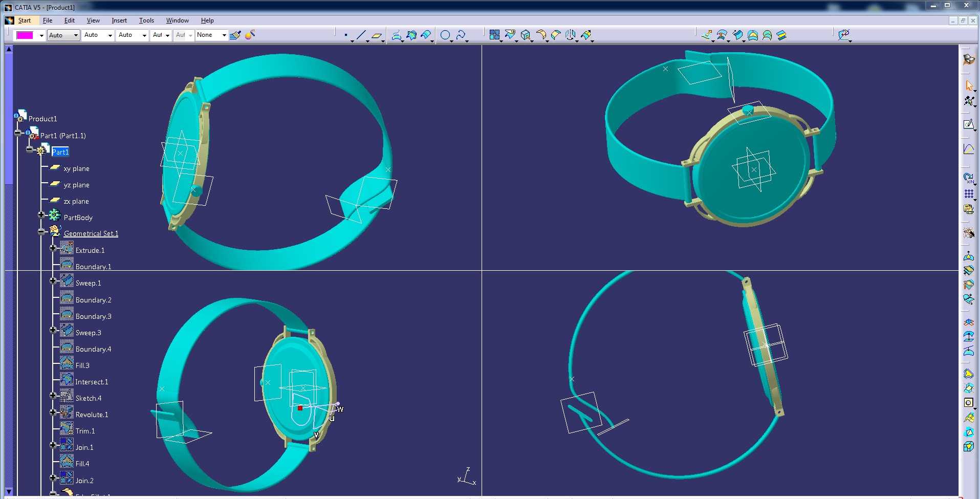
Task: Select Intersect.1 in the tree
Action: (92, 382)
